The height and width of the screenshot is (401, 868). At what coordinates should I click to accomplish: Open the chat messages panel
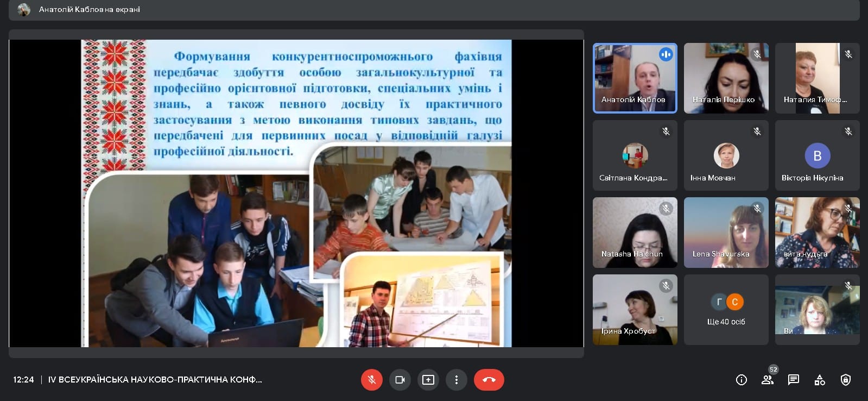794,380
